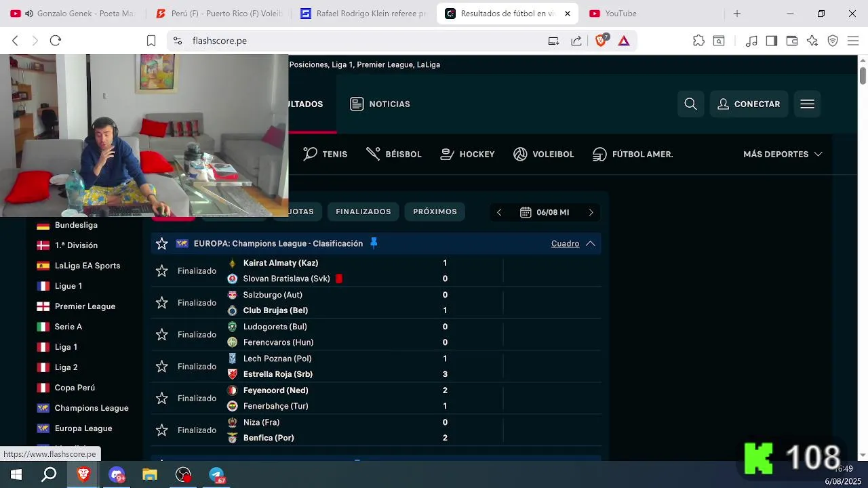868x488 pixels.
Task: Open the FÚTBOL AMER. sport section
Action: 633,154
